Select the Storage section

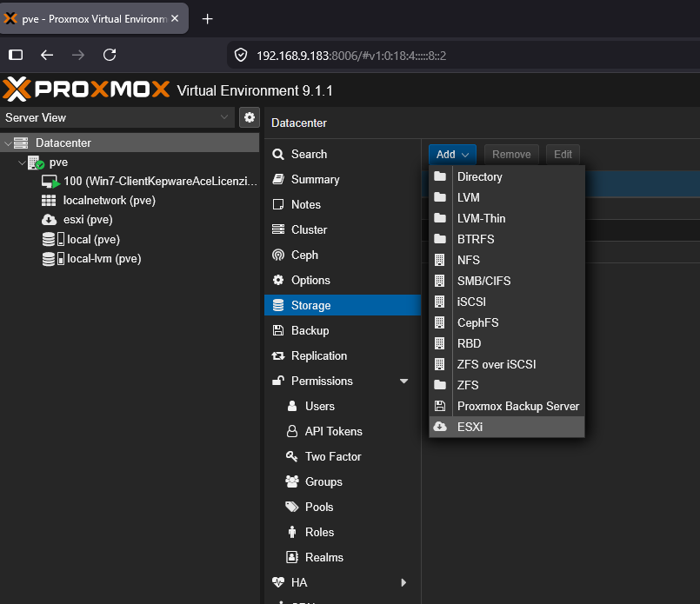pos(343,306)
